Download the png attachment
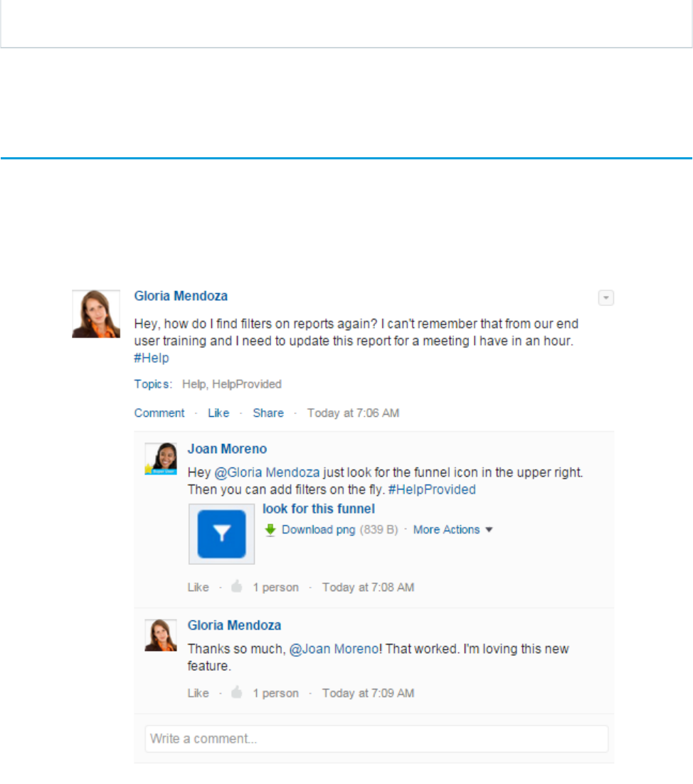The image size is (693, 784). tap(319, 529)
